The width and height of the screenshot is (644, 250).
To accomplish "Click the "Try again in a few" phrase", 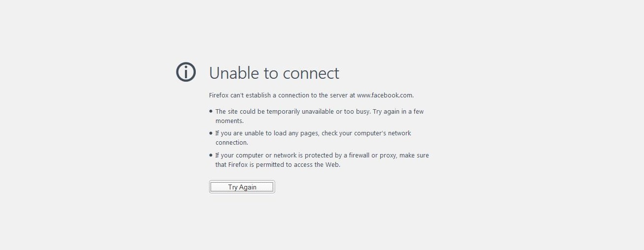I will [398, 112].
